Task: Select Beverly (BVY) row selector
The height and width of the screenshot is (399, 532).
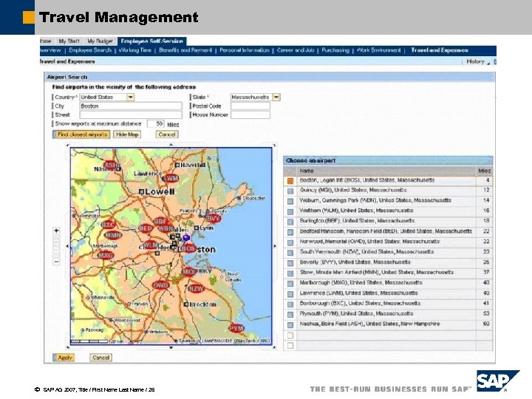Action: tap(290, 263)
